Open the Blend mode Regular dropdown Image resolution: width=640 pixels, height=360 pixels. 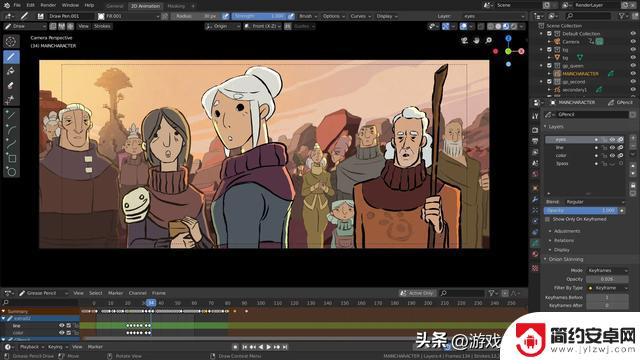[x=595, y=202]
